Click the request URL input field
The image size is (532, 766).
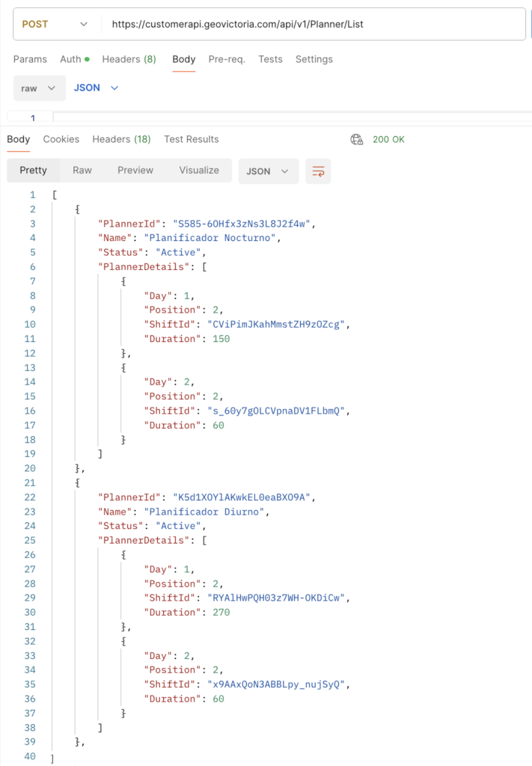(x=314, y=24)
